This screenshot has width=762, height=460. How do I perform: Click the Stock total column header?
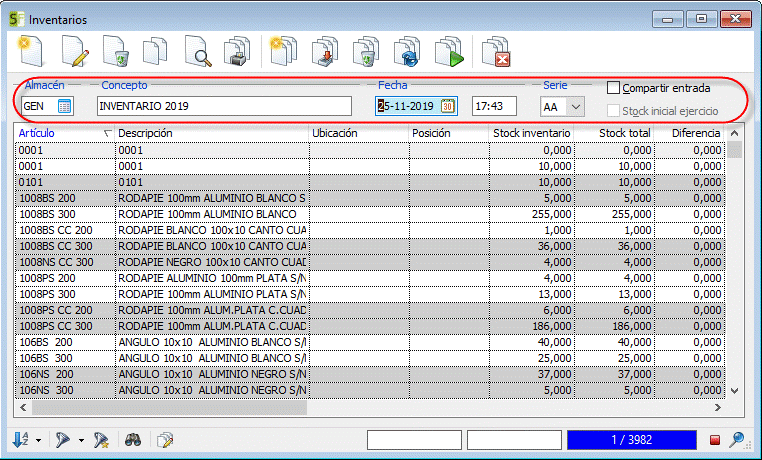coord(614,133)
